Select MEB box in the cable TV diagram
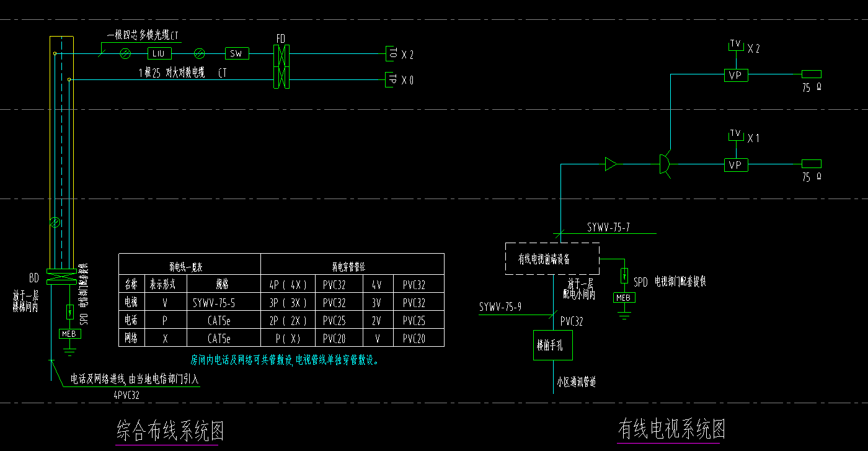The height and width of the screenshot is (451, 868). click(624, 298)
